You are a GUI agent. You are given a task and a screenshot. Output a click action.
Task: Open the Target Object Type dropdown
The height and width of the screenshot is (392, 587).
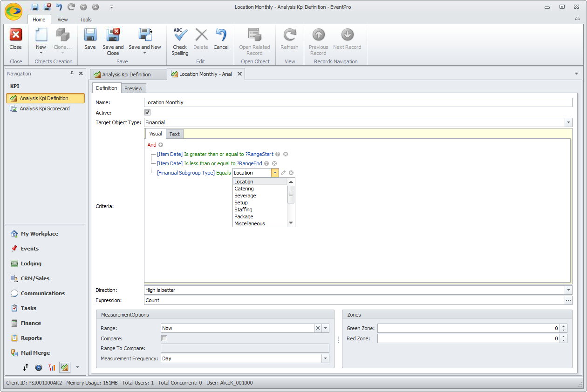pos(568,122)
